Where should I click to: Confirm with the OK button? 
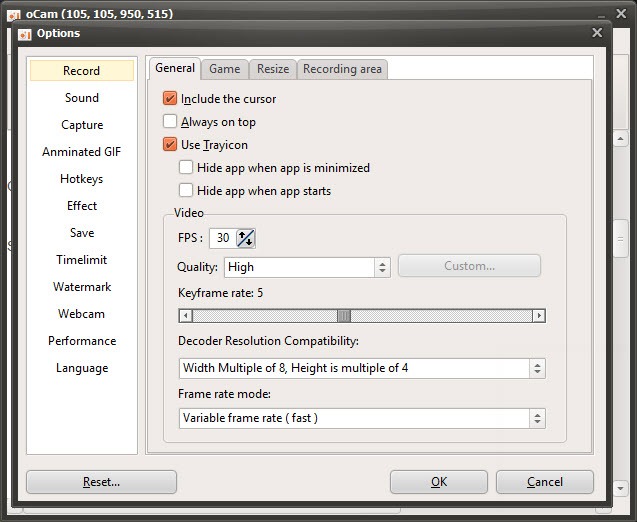(439, 482)
